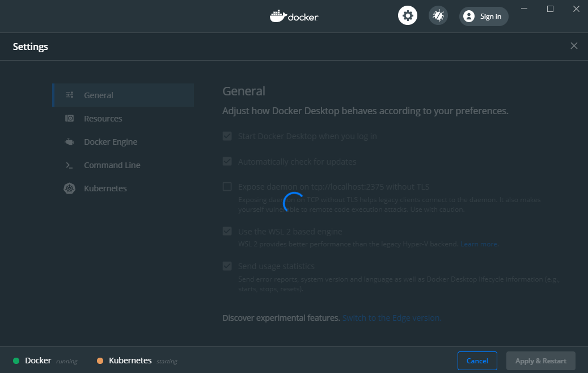The width and height of the screenshot is (588, 373).
Task: Open settings via the gear icon
Action: point(408,16)
